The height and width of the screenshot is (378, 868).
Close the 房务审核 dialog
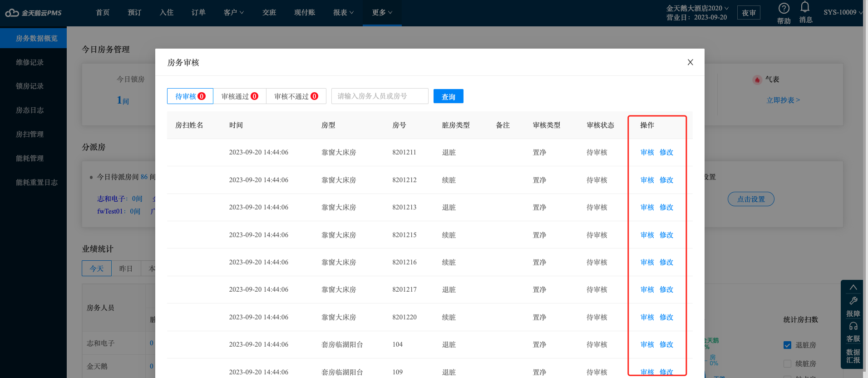[690, 62]
